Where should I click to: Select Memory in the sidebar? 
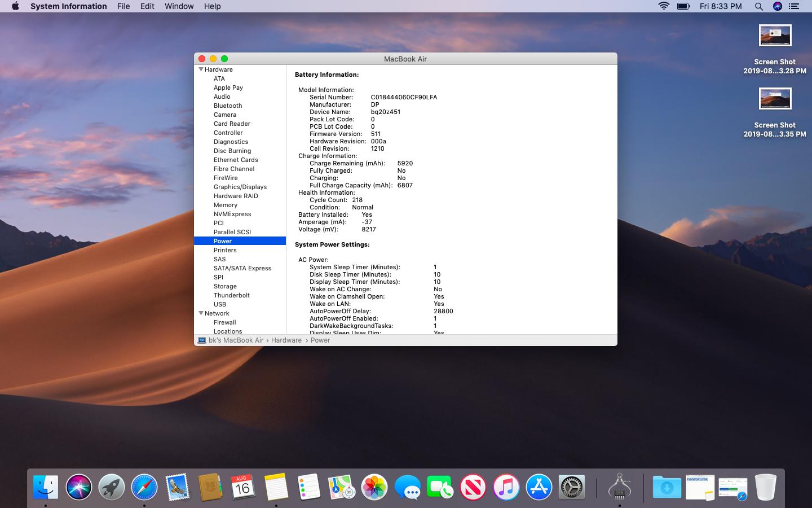pyautogui.click(x=226, y=205)
